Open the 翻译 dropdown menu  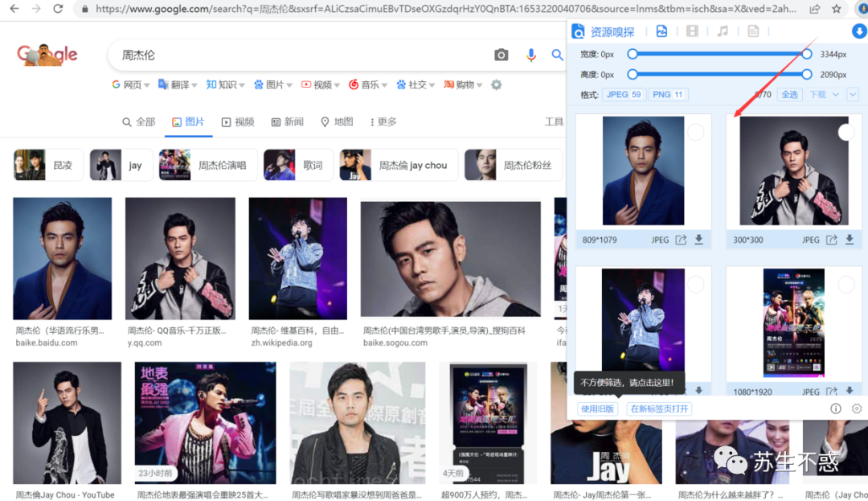click(178, 84)
